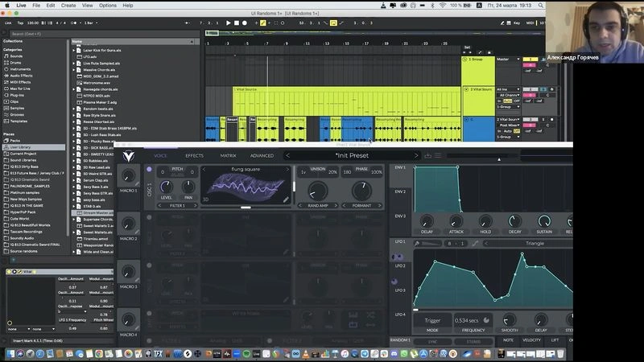The height and width of the screenshot is (362, 644).
Task: Click the Macro 1 knob
Action: point(128,175)
